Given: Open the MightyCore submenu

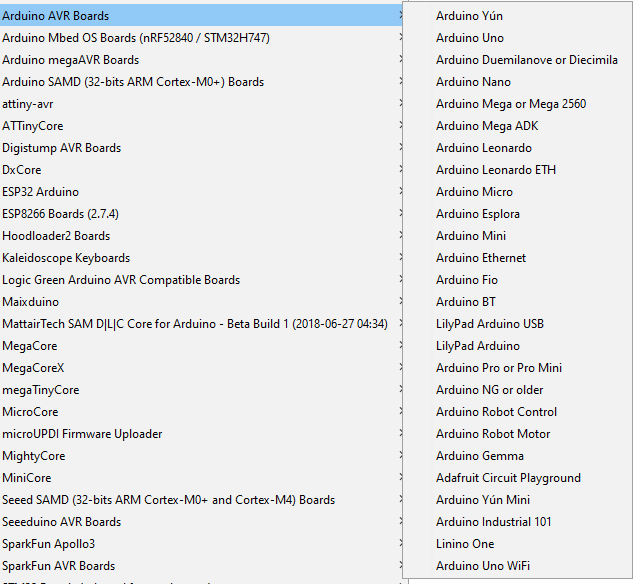Looking at the screenshot, I should pos(202,456).
